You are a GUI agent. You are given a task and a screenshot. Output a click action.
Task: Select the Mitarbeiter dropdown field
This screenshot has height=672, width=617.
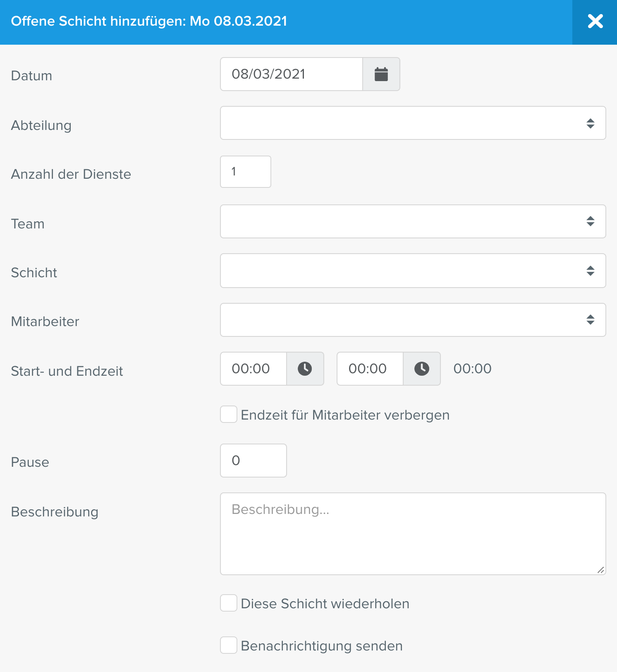pyautogui.click(x=413, y=320)
